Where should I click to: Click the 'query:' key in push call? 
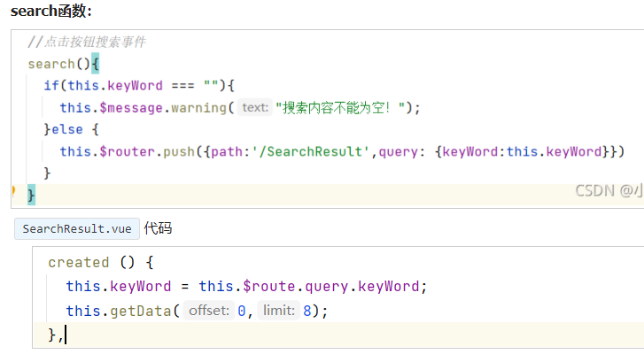(401, 151)
